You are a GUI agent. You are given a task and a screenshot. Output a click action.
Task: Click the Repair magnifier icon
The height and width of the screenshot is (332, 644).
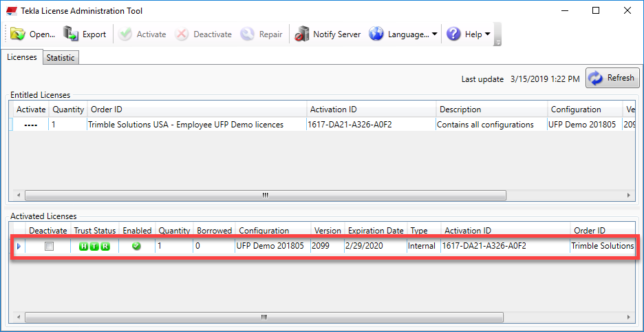[248, 34]
